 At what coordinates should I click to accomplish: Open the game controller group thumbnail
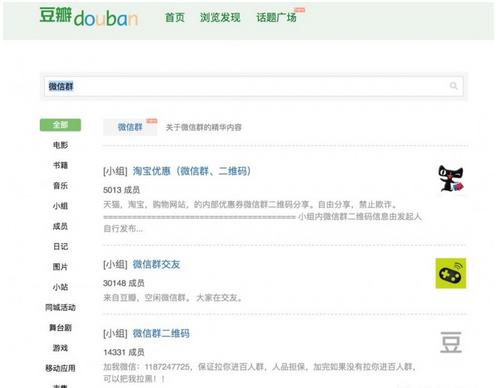[x=451, y=273]
